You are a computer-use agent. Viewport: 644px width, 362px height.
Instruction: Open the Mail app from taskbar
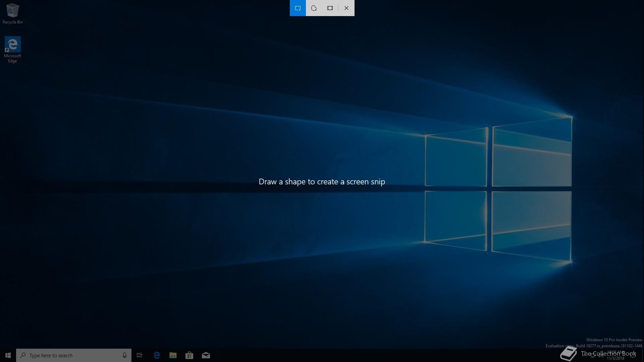[x=206, y=355]
